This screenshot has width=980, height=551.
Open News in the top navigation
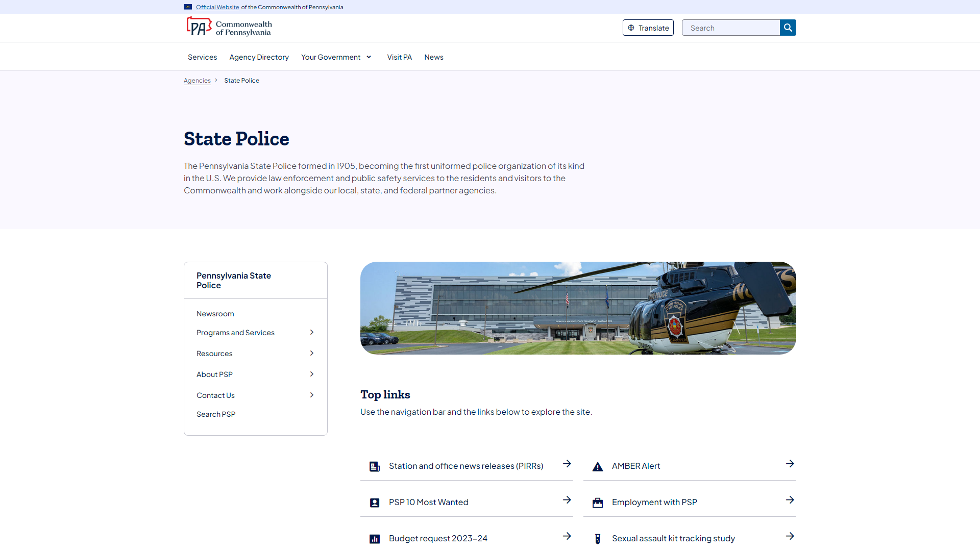(x=434, y=57)
